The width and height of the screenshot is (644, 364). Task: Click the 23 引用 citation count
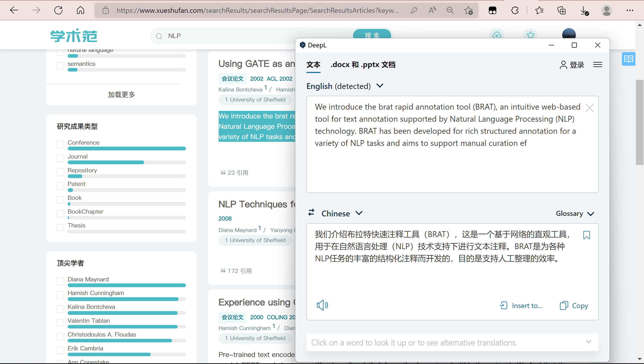[x=234, y=173]
